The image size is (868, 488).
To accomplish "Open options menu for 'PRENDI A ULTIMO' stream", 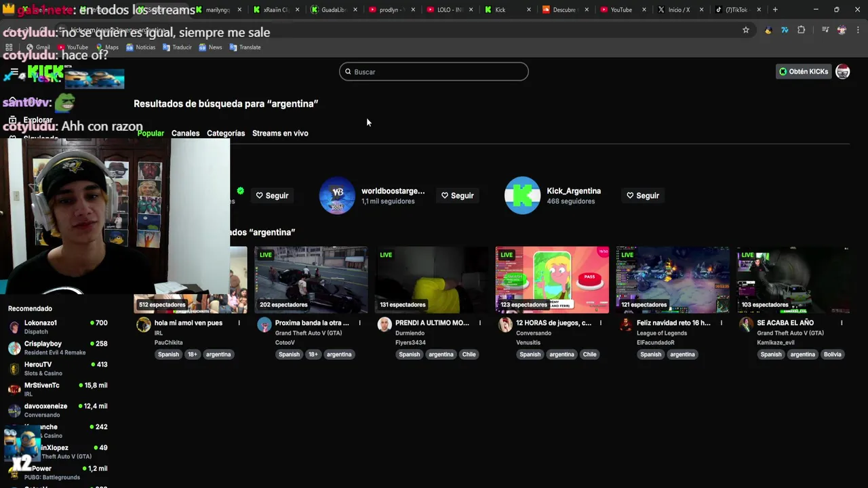I will (x=480, y=323).
